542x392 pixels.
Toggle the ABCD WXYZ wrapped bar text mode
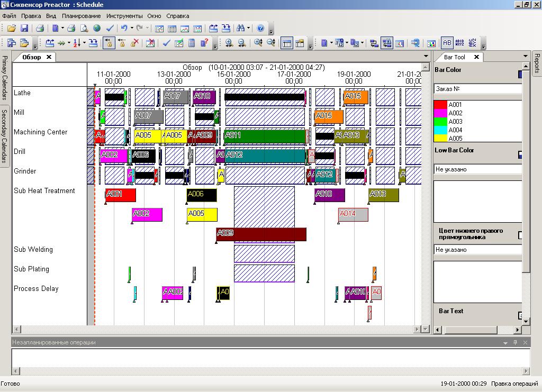[x=460, y=43]
